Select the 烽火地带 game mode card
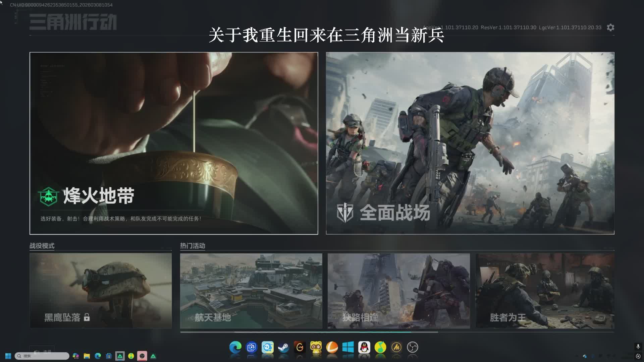Screen dimensions: 644x362 (x=174, y=143)
